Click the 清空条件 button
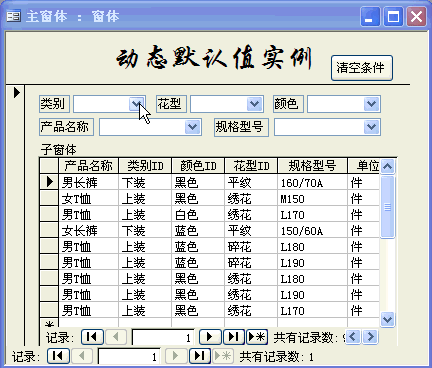The image size is (432, 368). [x=362, y=68]
